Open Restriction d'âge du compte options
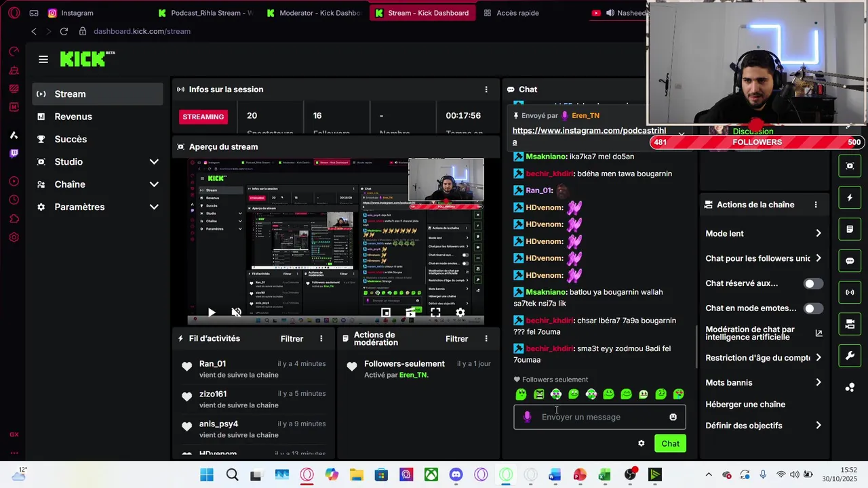 [764, 358]
